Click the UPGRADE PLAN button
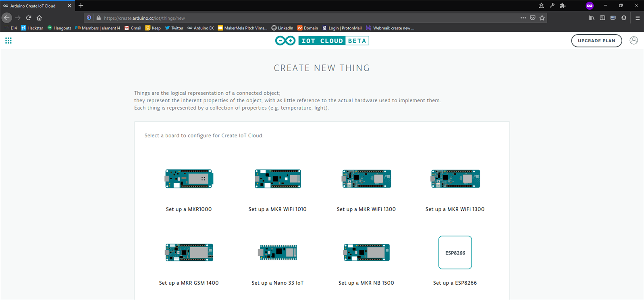The height and width of the screenshot is (300, 644). [596, 41]
